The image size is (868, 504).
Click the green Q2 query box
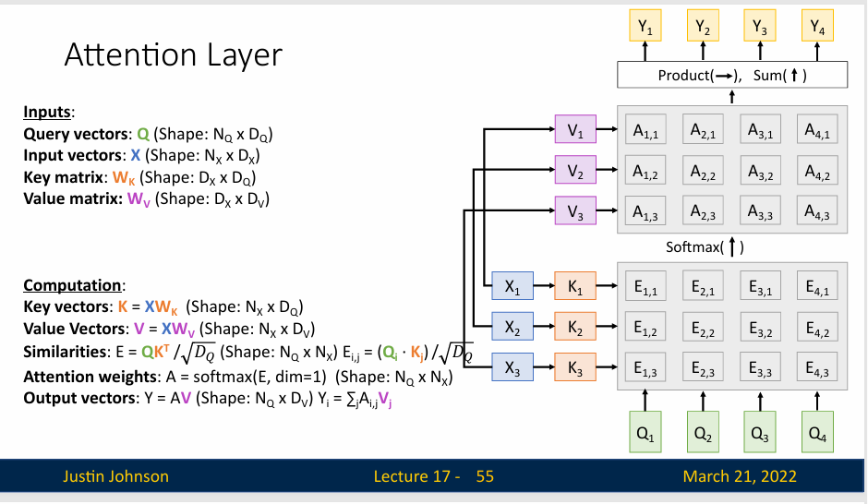point(703,431)
